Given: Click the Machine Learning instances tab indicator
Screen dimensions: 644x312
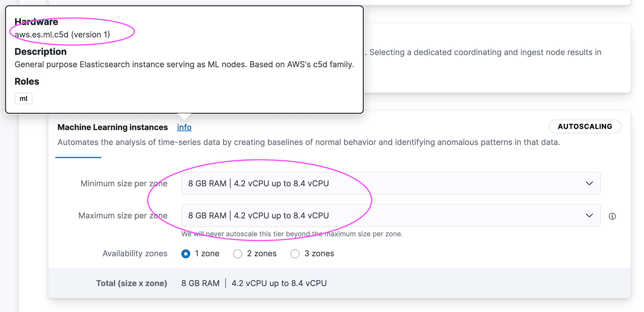Looking at the screenshot, I should 78,158.
